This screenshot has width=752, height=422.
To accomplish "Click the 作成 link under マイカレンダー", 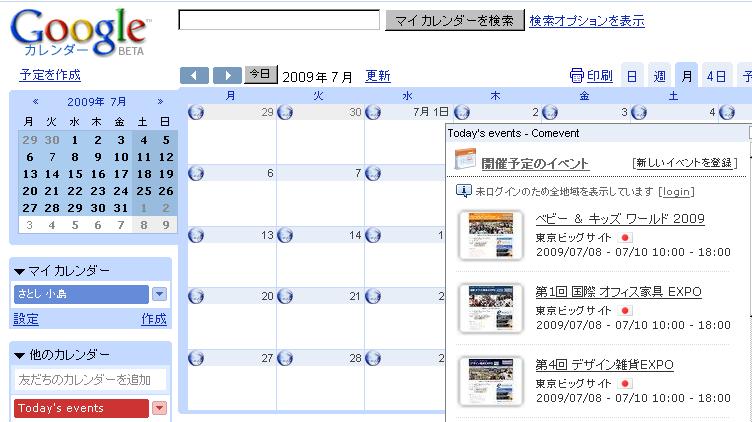I will coord(154,319).
